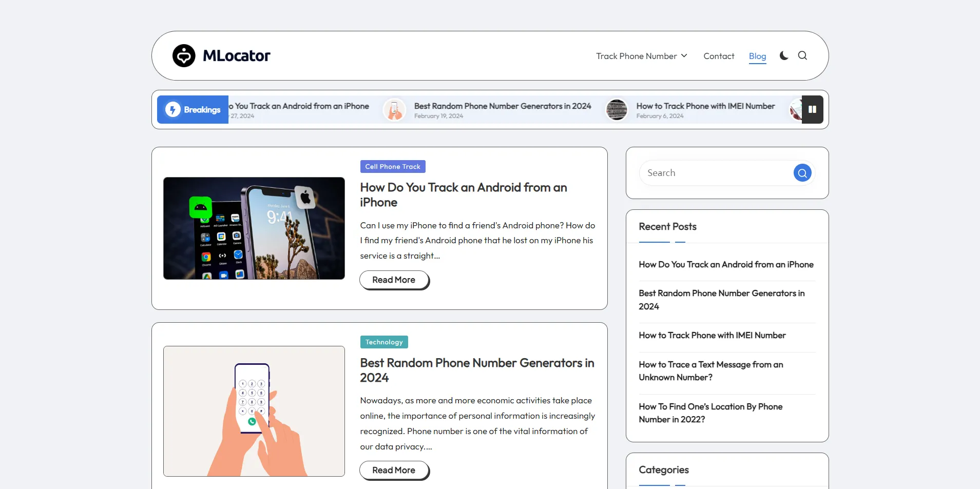980x489 pixels.
Task: Click the "Cell Phone Track" category badge
Action: click(392, 166)
